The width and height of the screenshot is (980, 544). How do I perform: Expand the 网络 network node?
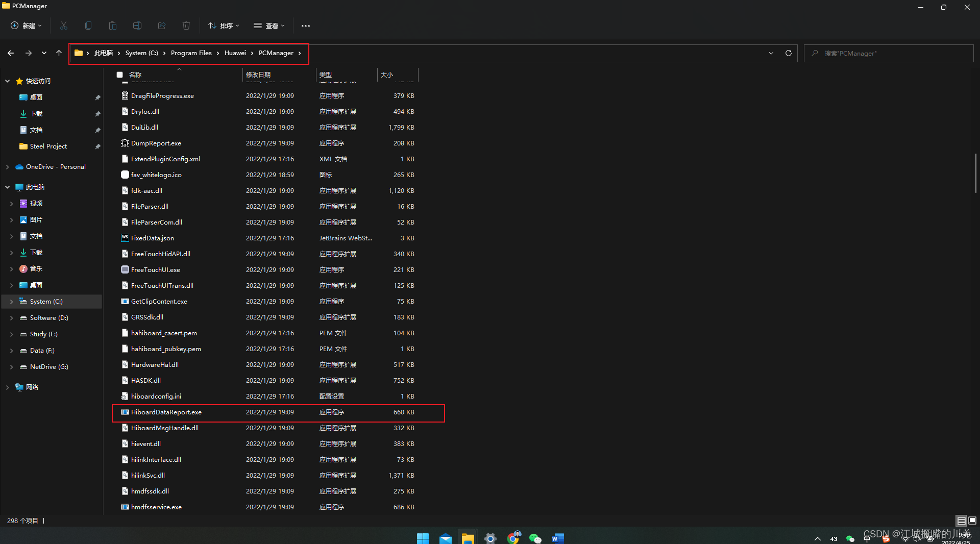(x=8, y=387)
